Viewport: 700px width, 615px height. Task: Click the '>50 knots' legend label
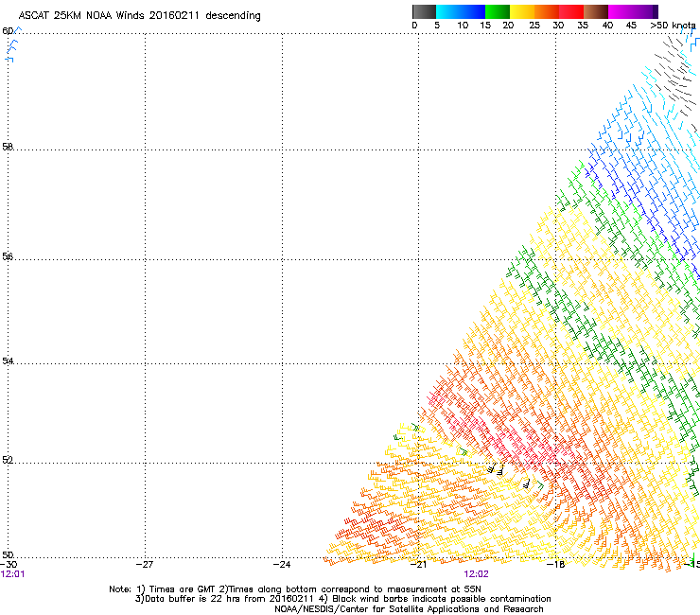(x=673, y=26)
